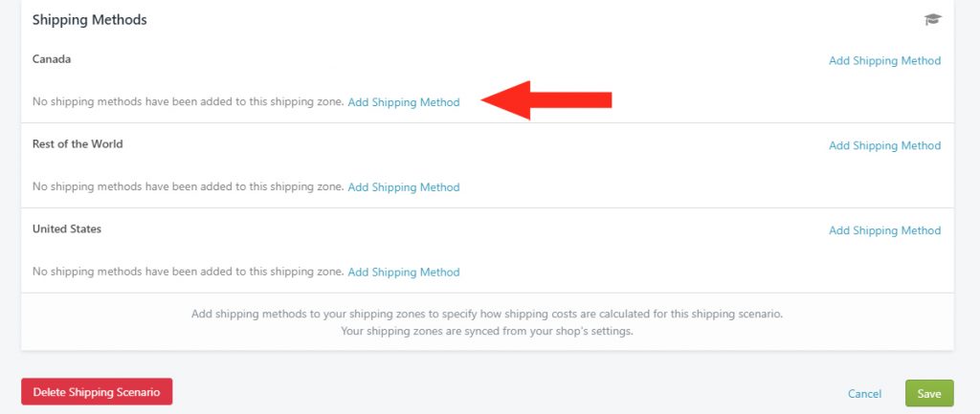This screenshot has width=980, height=414.
Task: Click the help text about adding shipping methods
Action: click(x=487, y=314)
